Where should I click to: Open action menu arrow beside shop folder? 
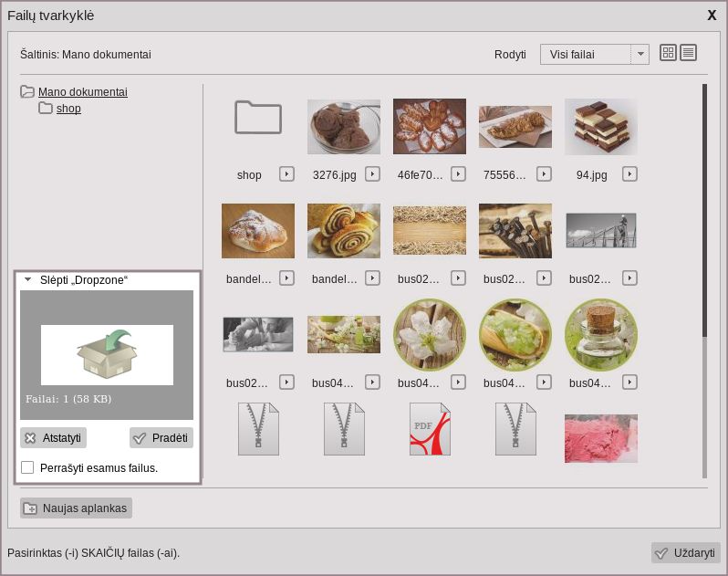tap(286, 173)
